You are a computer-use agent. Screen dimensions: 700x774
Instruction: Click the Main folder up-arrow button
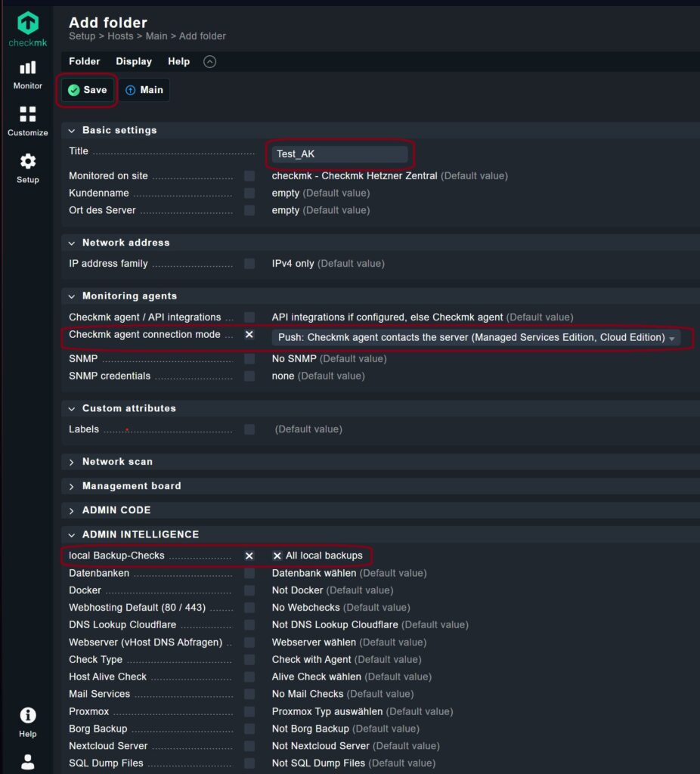pyautogui.click(x=144, y=90)
